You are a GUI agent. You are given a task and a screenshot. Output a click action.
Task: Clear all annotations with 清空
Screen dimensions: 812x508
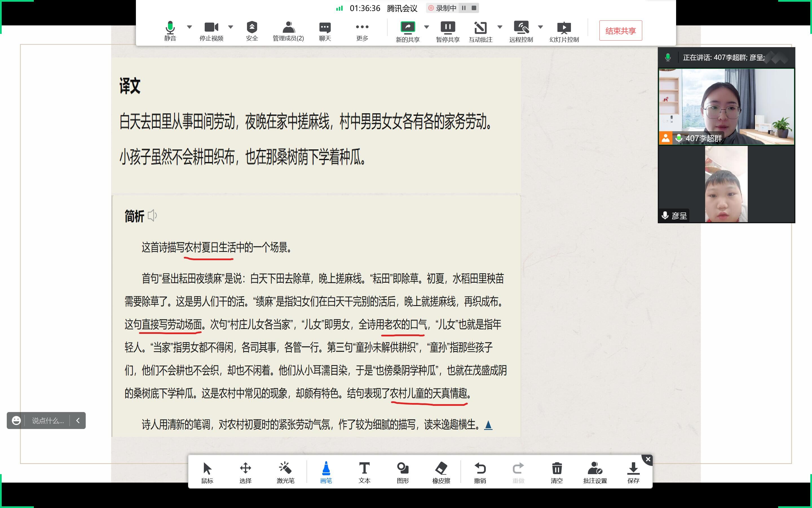pos(557,472)
